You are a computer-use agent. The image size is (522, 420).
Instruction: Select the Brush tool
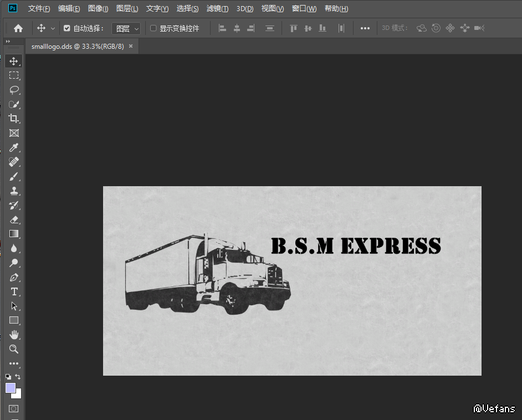click(x=14, y=176)
